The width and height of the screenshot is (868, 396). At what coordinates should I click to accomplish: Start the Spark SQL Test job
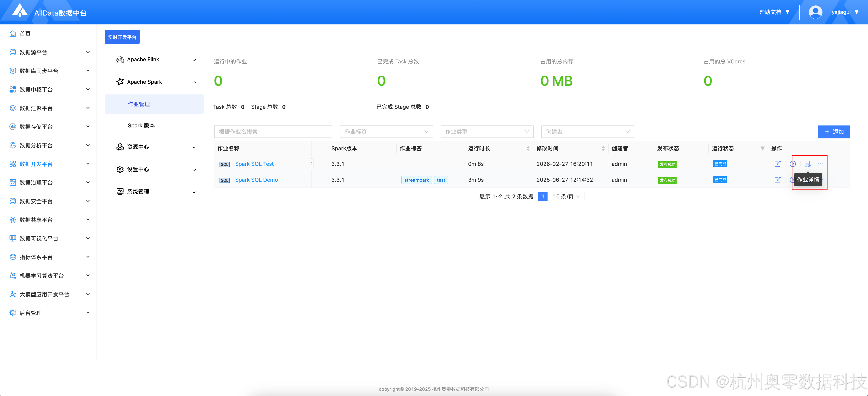coord(793,164)
